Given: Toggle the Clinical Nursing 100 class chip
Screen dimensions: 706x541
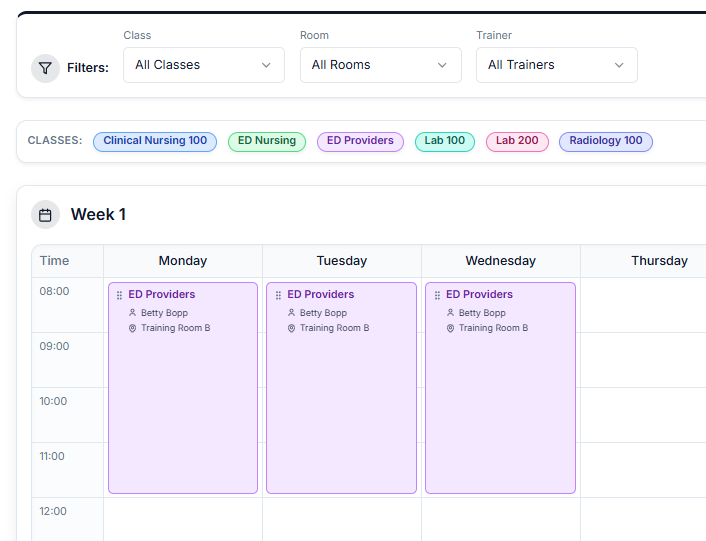Looking at the screenshot, I should coord(155,141).
